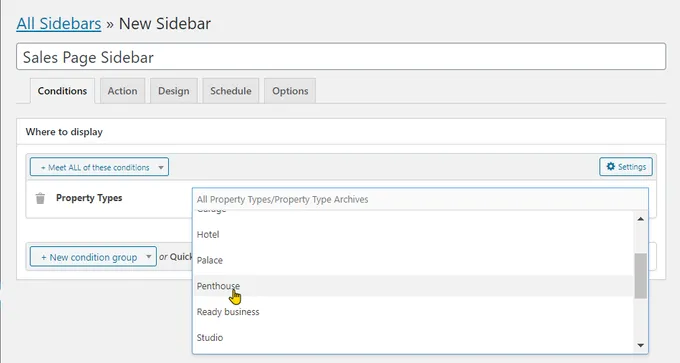Click the All Property Types search field

coord(420,199)
